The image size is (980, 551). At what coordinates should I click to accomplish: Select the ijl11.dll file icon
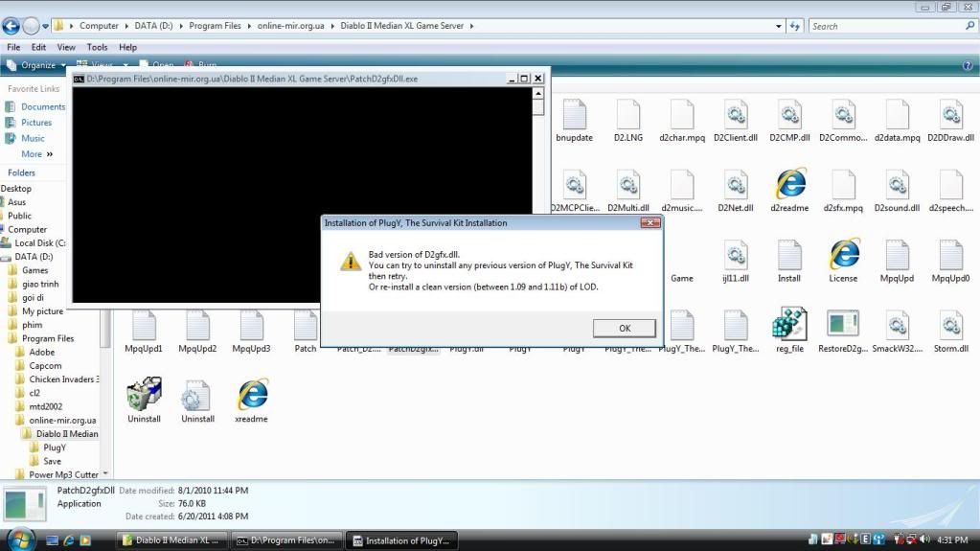[736, 255]
